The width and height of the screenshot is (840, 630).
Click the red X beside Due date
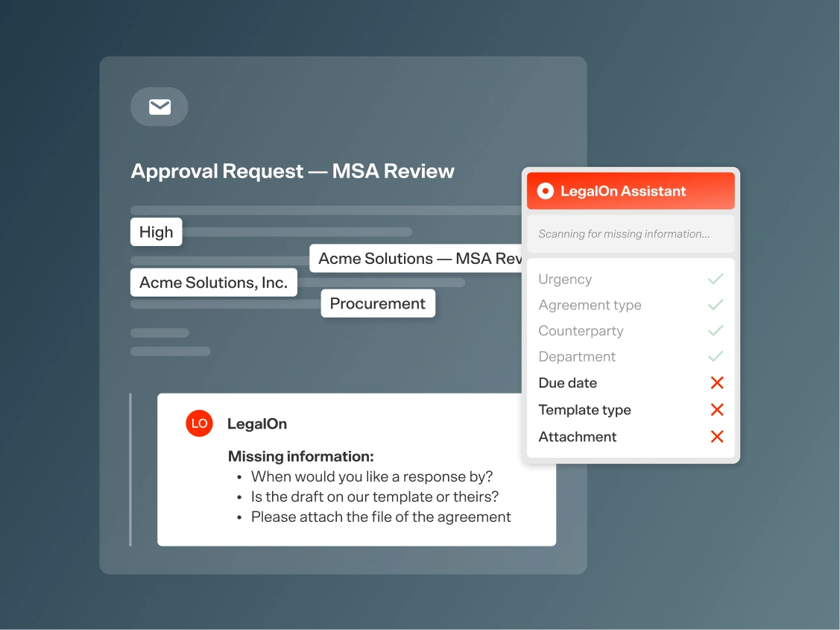tap(717, 382)
